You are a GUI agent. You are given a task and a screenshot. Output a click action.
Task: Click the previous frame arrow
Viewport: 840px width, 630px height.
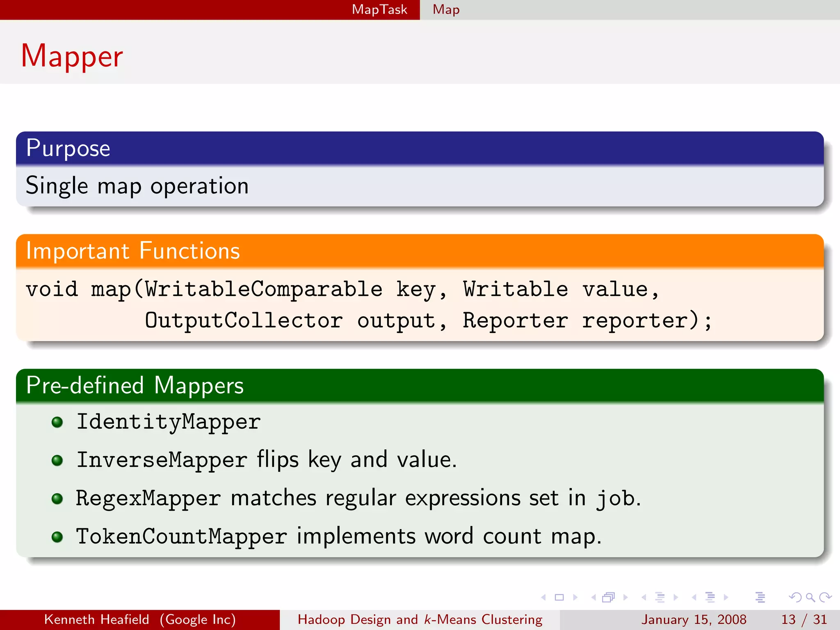click(x=593, y=597)
